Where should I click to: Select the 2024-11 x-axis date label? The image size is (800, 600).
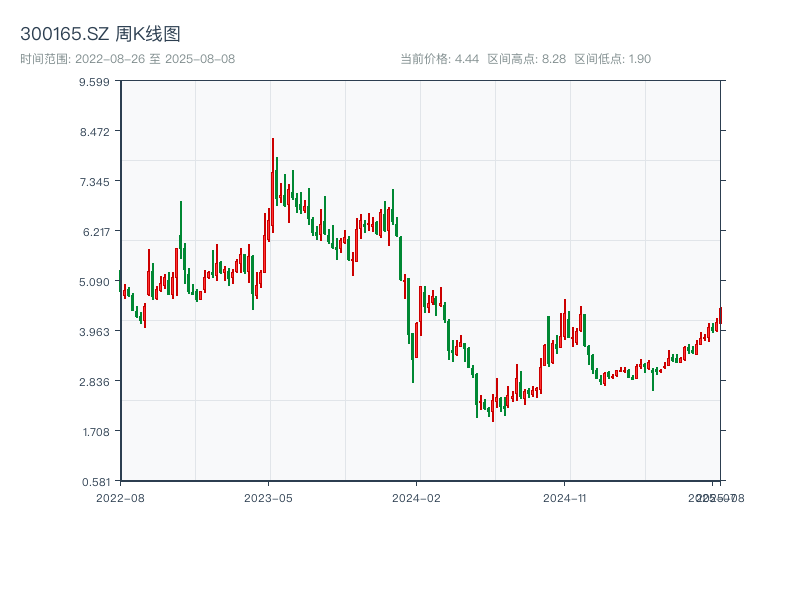point(565,497)
